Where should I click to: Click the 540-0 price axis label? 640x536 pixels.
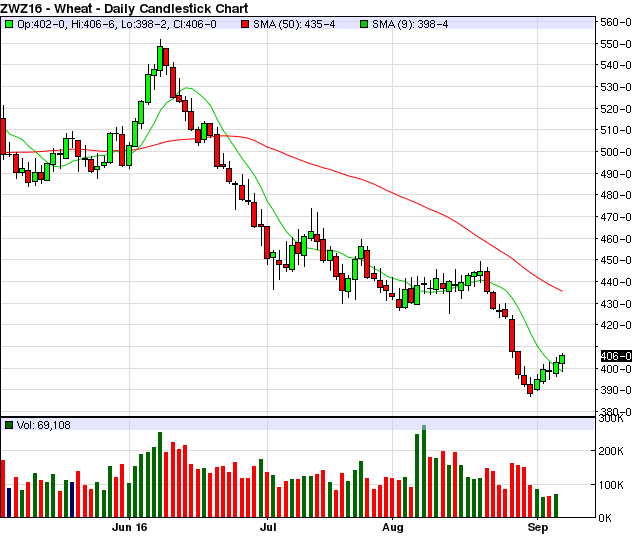click(x=616, y=65)
